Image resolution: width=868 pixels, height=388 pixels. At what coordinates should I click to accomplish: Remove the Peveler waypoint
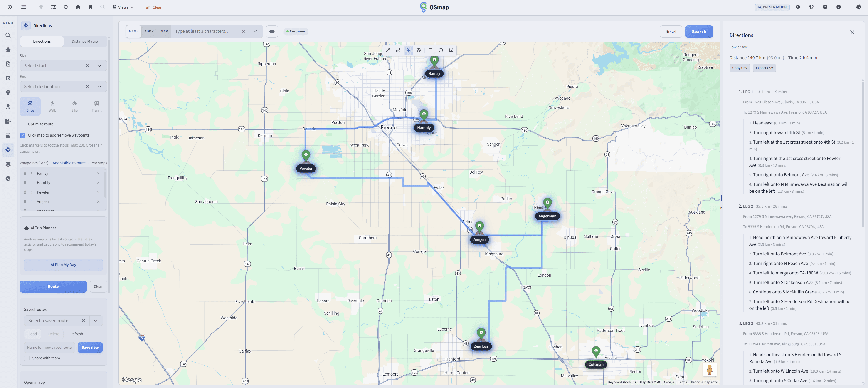tap(98, 192)
